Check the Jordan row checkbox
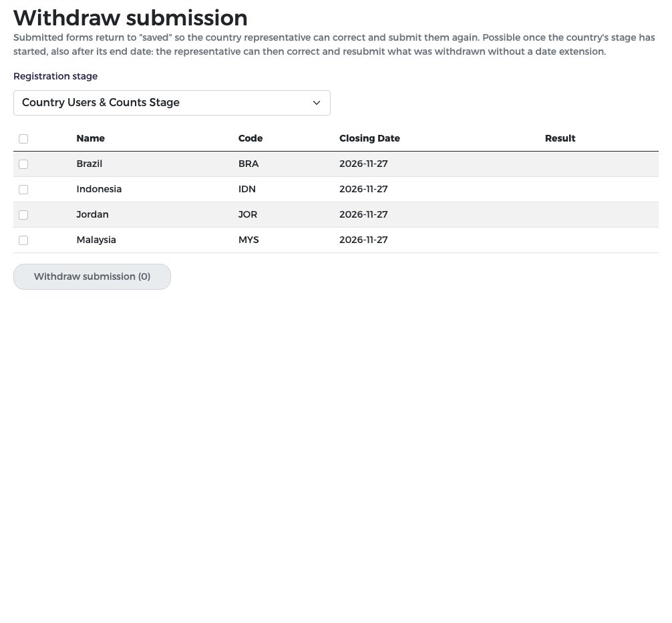672x623 pixels. point(23,214)
